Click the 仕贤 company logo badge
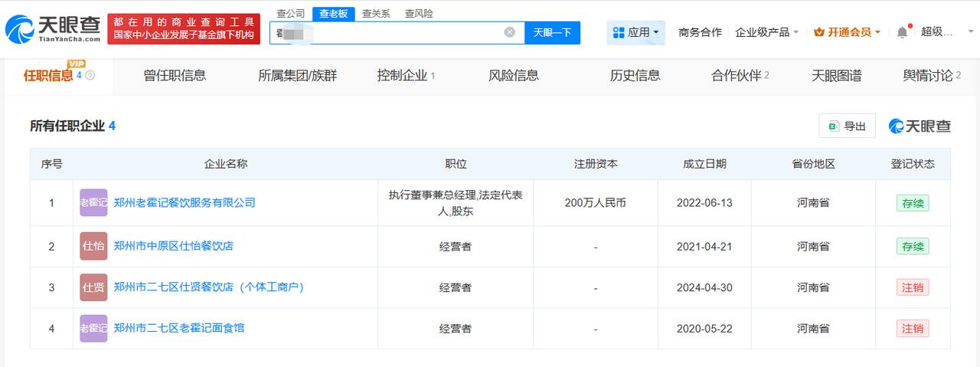This screenshot has height=367, width=980. (93, 287)
